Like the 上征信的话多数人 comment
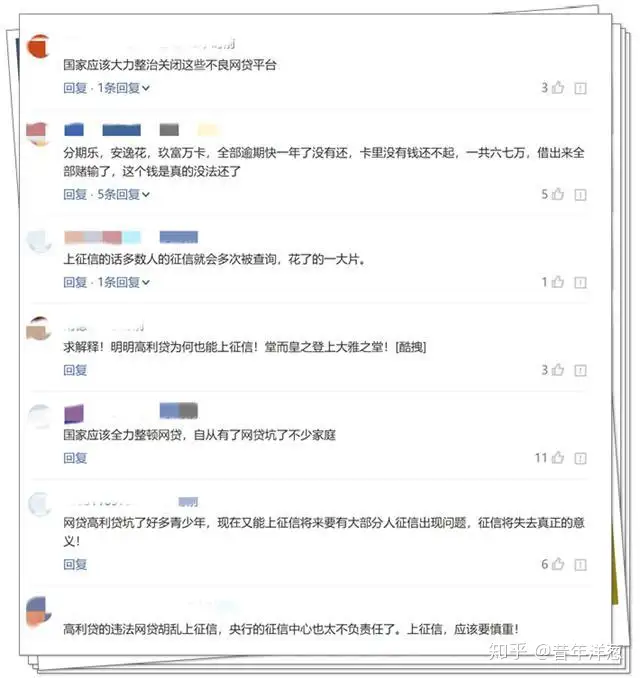 tap(558, 282)
